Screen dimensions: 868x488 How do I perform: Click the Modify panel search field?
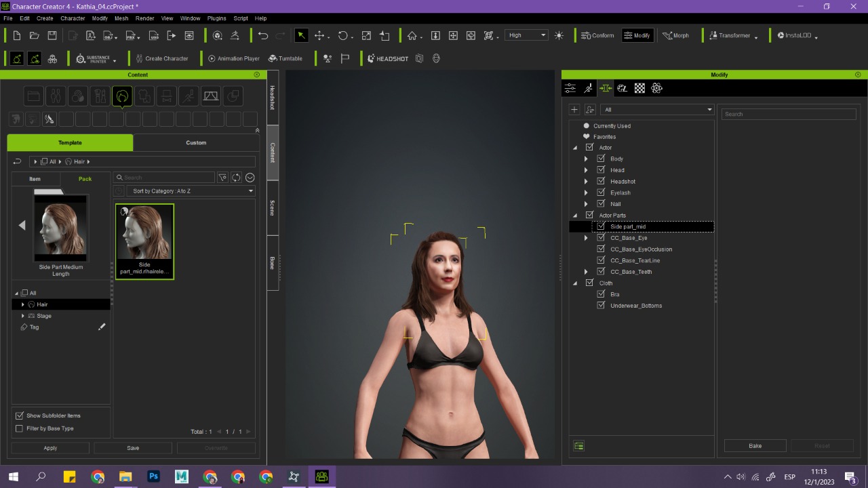[789, 114]
